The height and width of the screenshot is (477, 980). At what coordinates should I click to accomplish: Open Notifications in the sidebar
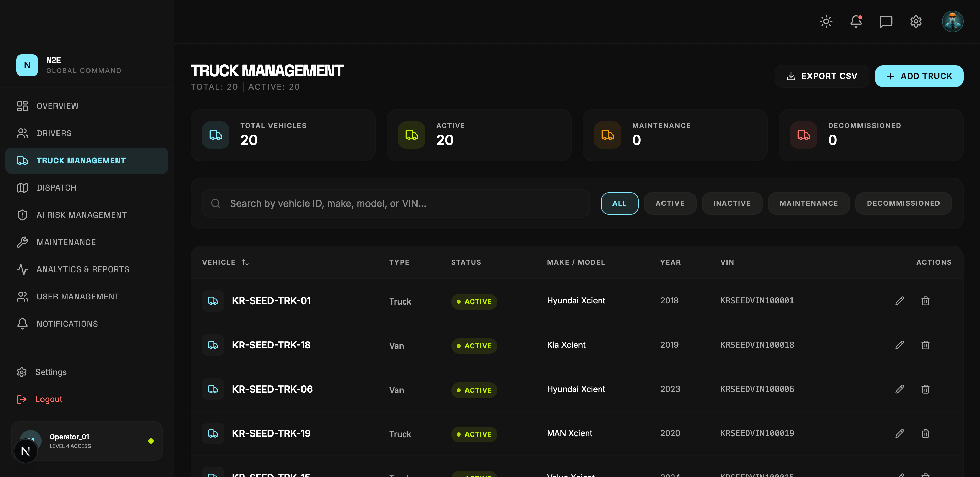coord(87,324)
